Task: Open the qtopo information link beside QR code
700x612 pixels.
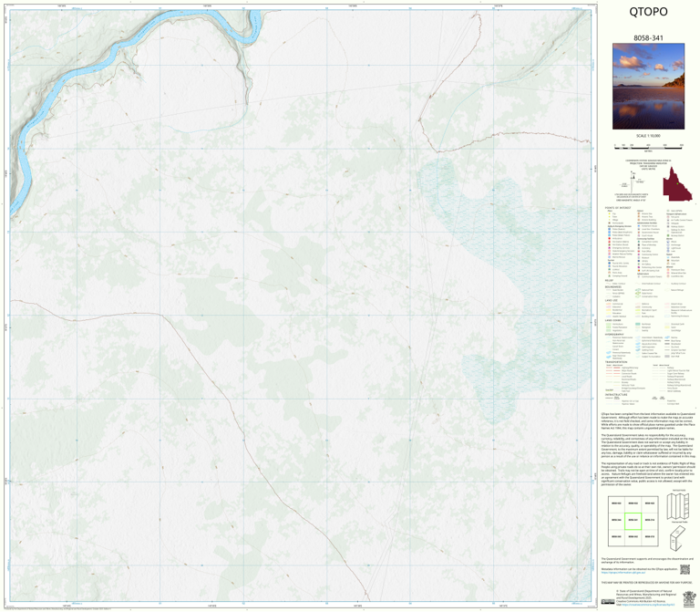Action: coord(623,572)
